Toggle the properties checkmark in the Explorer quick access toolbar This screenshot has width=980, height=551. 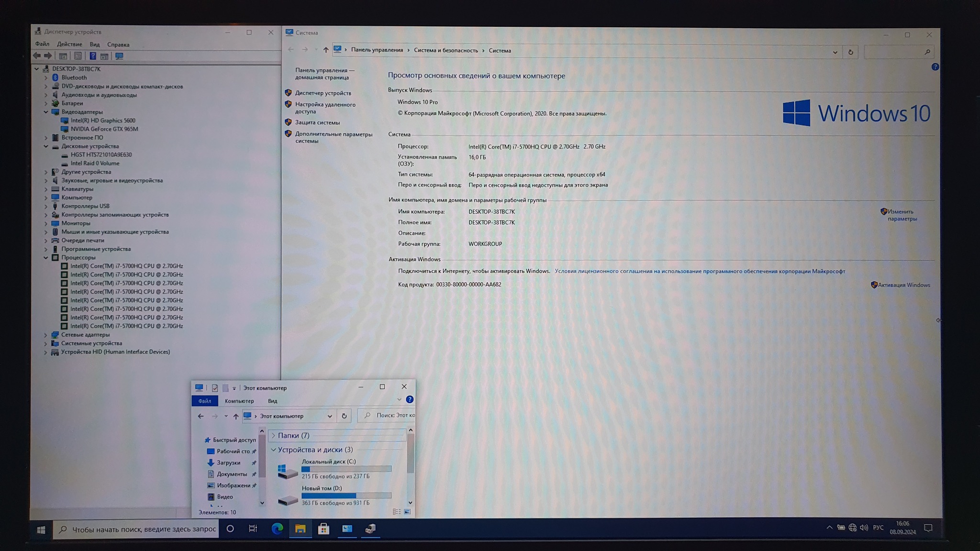(x=215, y=388)
